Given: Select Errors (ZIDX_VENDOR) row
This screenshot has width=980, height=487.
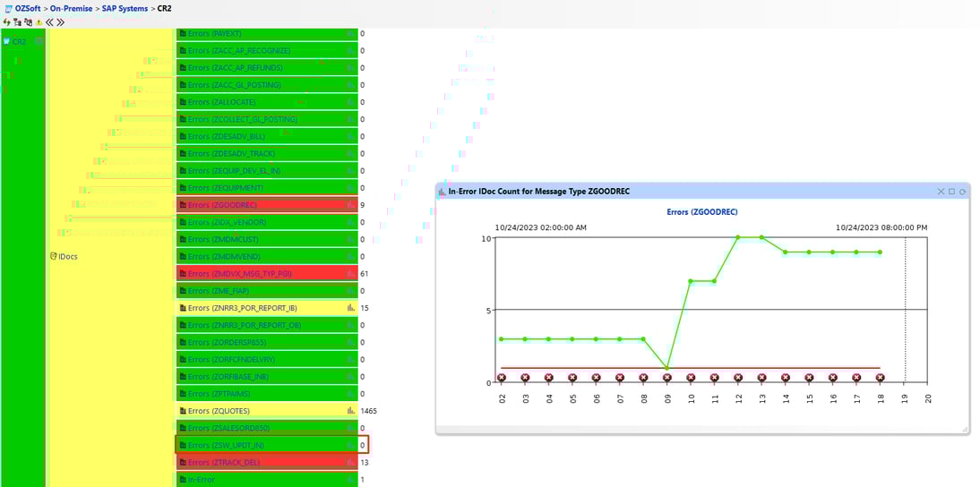Looking at the screenshot, I should pyautogui.click(x=267, y=222).
